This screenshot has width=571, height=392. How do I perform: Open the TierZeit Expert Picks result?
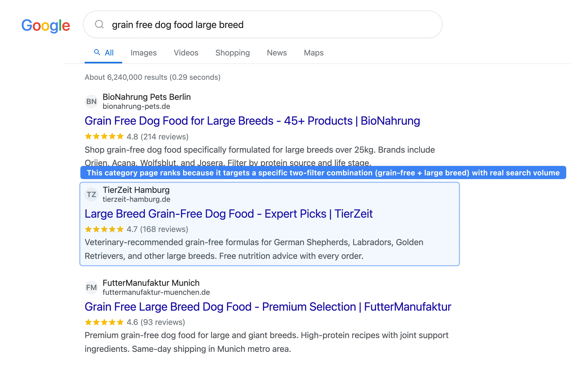(229, 213)
